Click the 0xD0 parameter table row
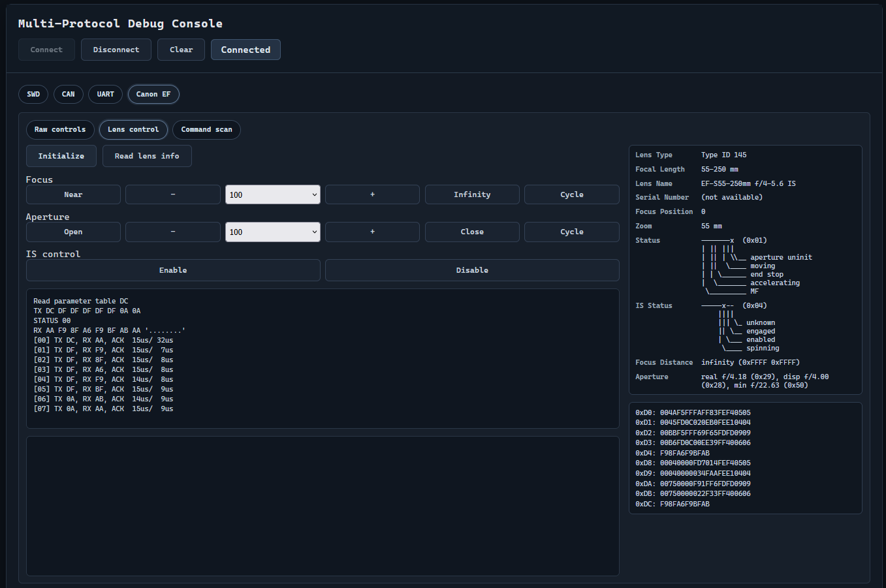Viewport: 886px width, 588px height. coord(693,413)
